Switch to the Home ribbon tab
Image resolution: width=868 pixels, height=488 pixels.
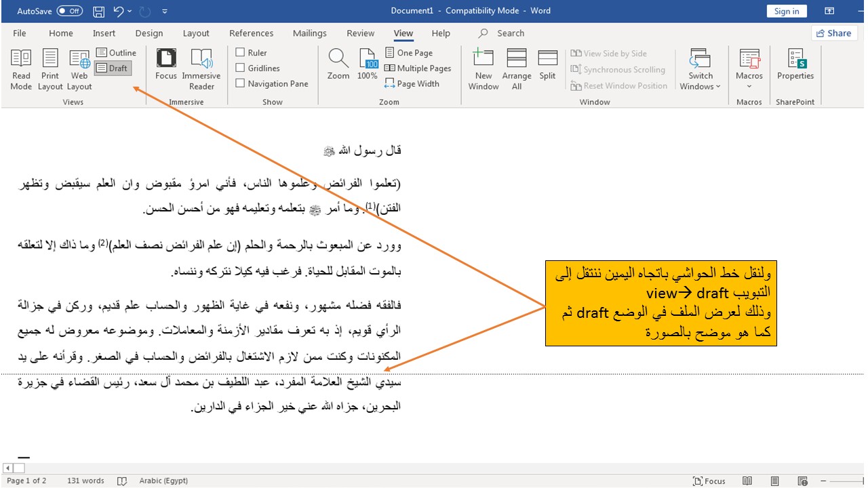60,33
